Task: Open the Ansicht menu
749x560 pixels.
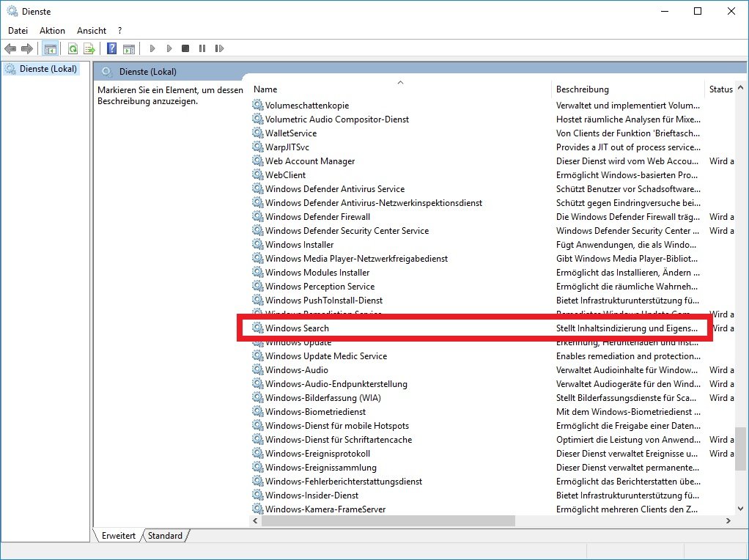Action: pyautogui.click(x=92, y=31)
